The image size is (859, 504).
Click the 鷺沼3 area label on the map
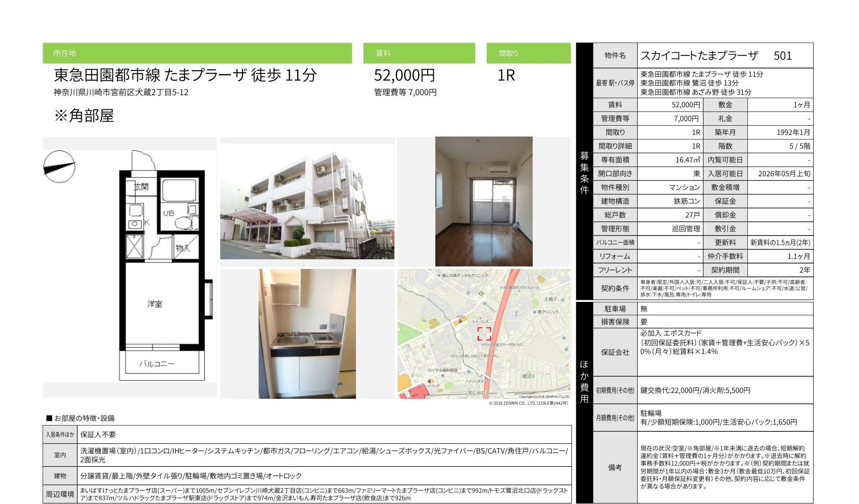(529, 377)
